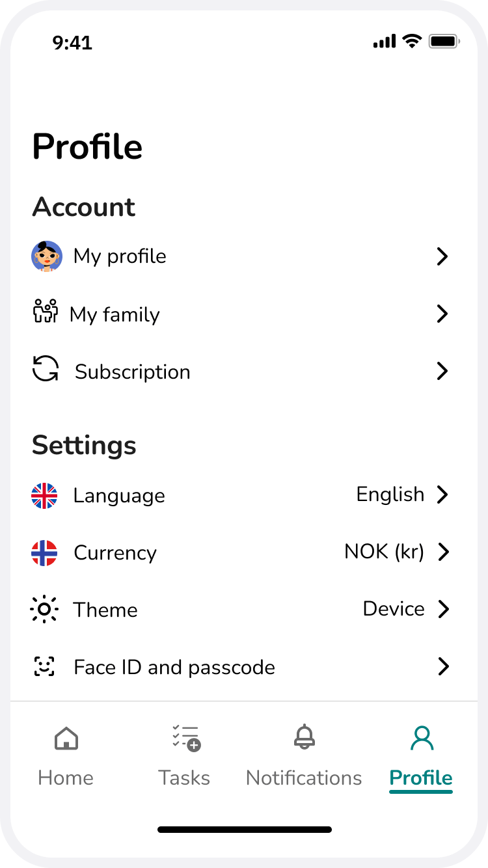The width and height of the screenshot is (488, 868).
Task: Open the My family chevron arrow
Action: (x=442, y=314)
